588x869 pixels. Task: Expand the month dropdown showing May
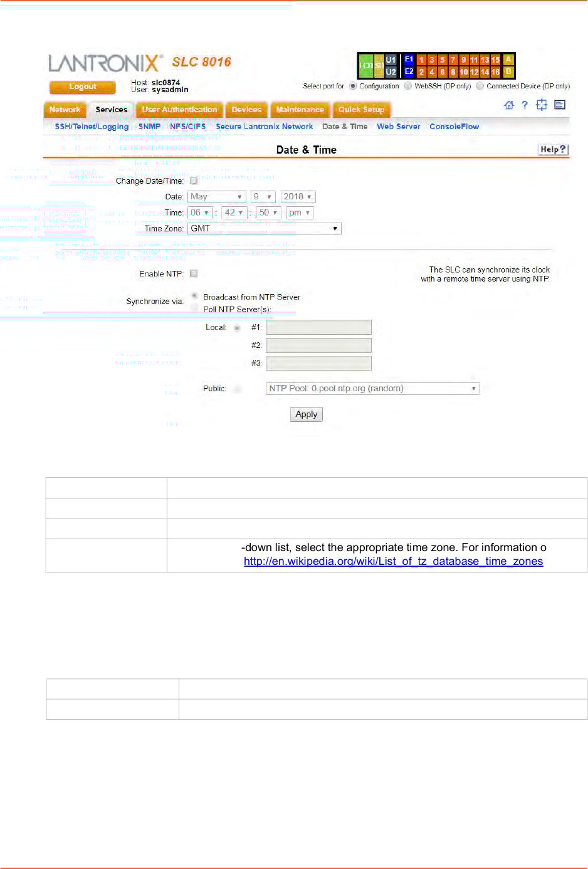tap(216, 197)
